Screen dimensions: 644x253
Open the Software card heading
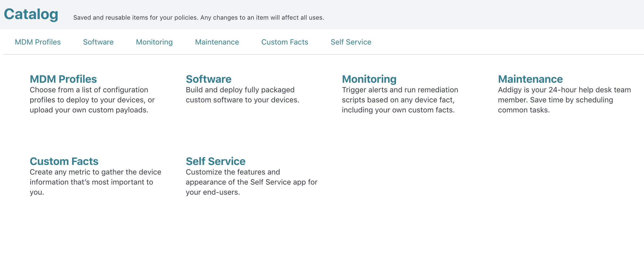(209, 79)
